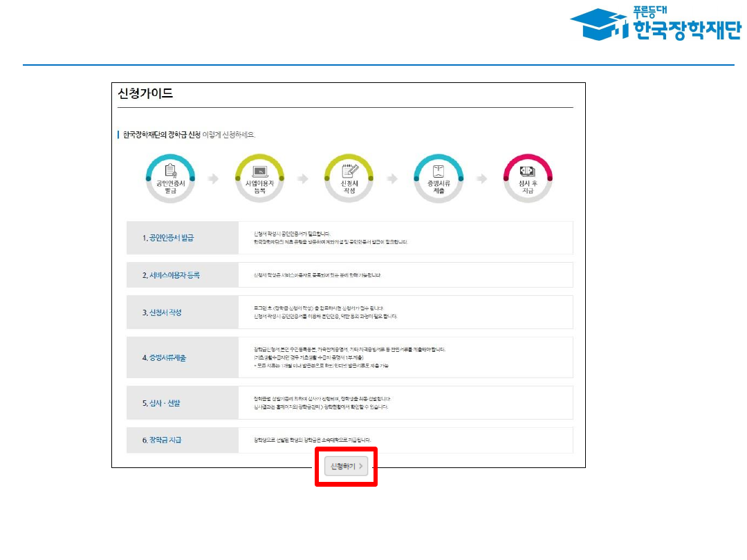Screen dimensions: 747x560
Task: Open the '3. 신청서 작성' step label
Action: [162, 312]
